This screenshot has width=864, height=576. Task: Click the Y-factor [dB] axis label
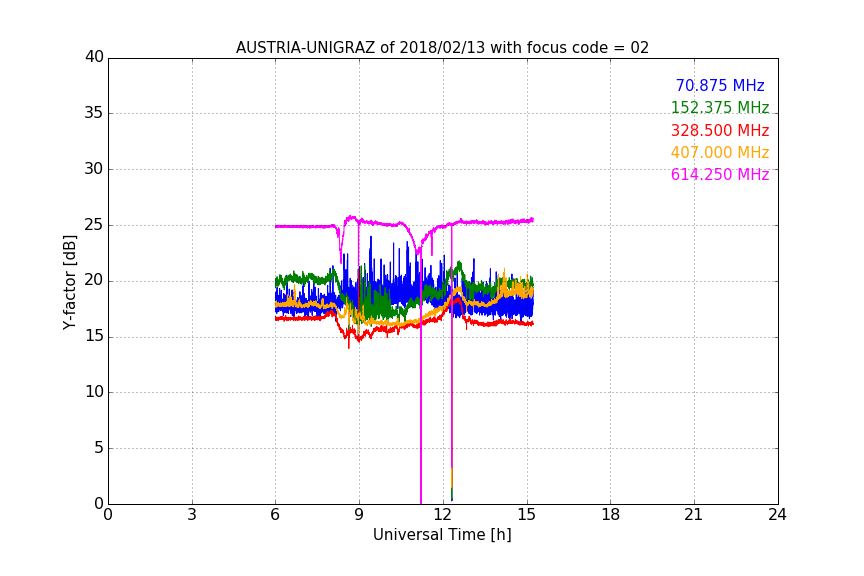(69, 282)
